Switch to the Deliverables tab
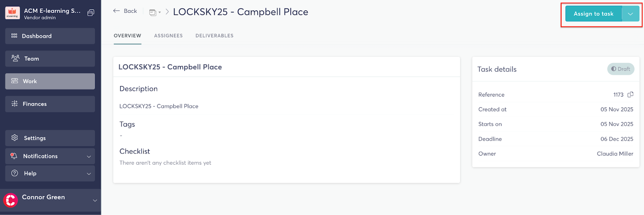 coord(215,36)
